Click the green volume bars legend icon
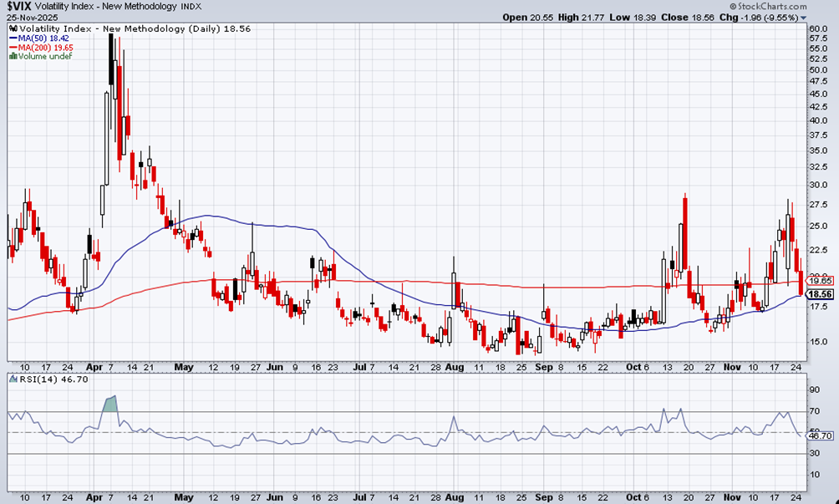 (x=13, y=56)
